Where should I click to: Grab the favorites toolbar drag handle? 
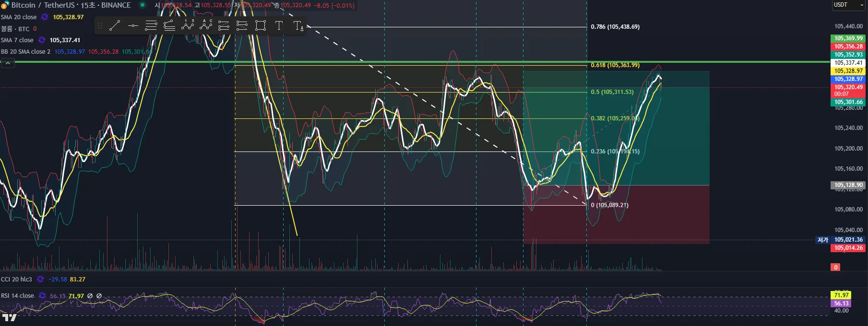pyautogui.click(x=100, y=25)
